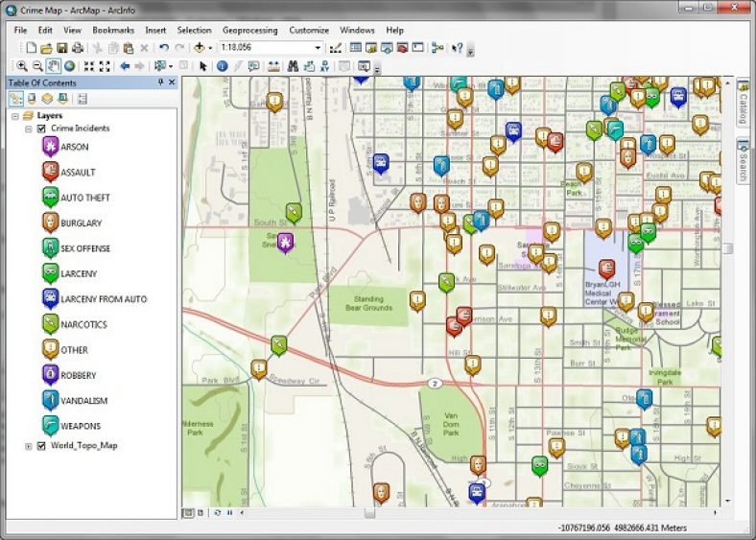Click the Find binoculars icon
Screen dimensions: 756x540
click(x=294, y=66)
